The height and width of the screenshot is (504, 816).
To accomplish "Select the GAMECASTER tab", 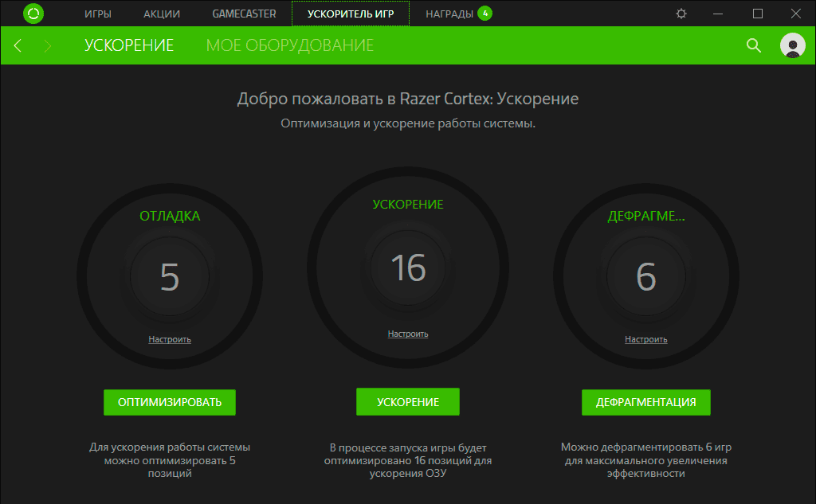I will (x=244, y=14).
